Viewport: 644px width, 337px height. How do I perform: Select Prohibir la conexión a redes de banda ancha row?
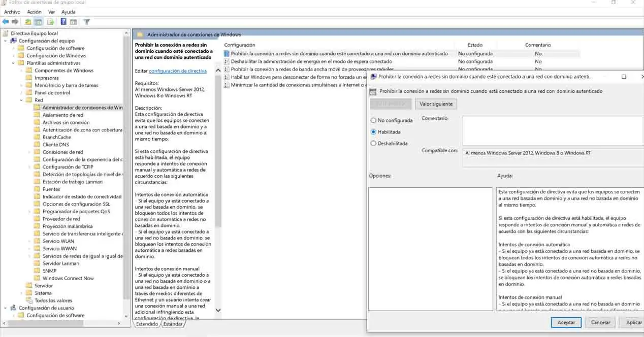pyautogui.click(x=312, y=69)
